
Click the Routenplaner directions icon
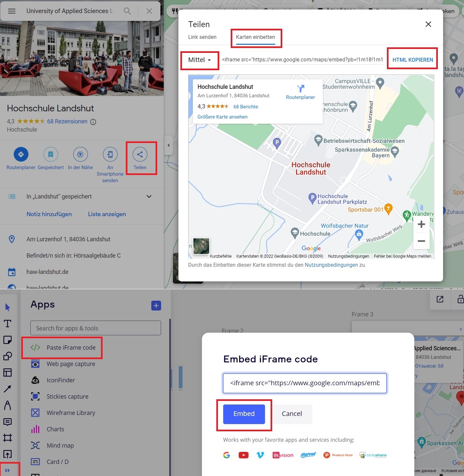point(21,154)
